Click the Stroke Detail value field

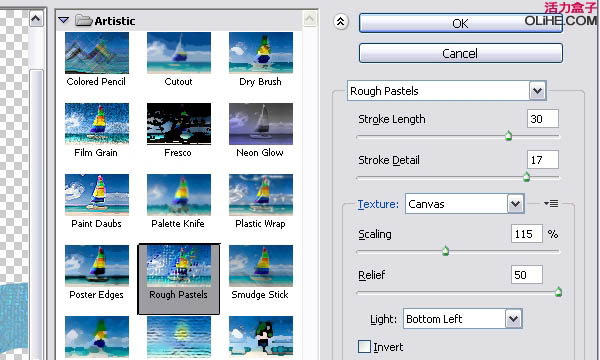pyautogui.click(x=543, y=160)
